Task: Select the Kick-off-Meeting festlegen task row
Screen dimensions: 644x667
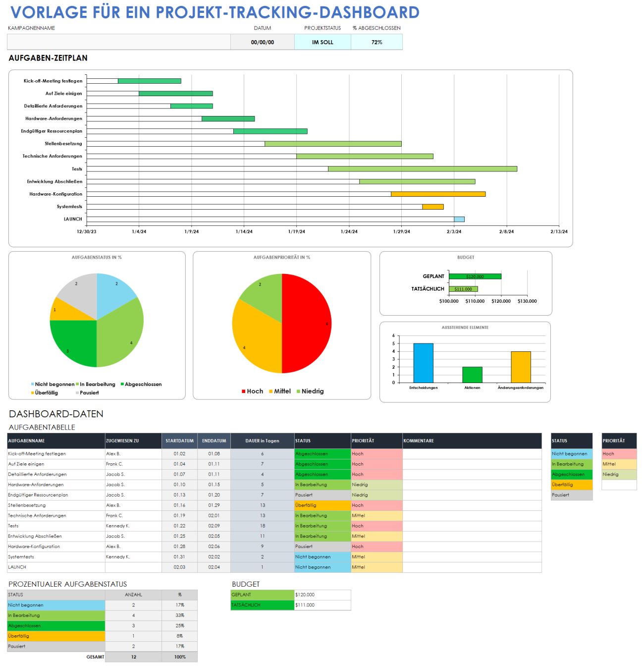Action: (55, 453)
